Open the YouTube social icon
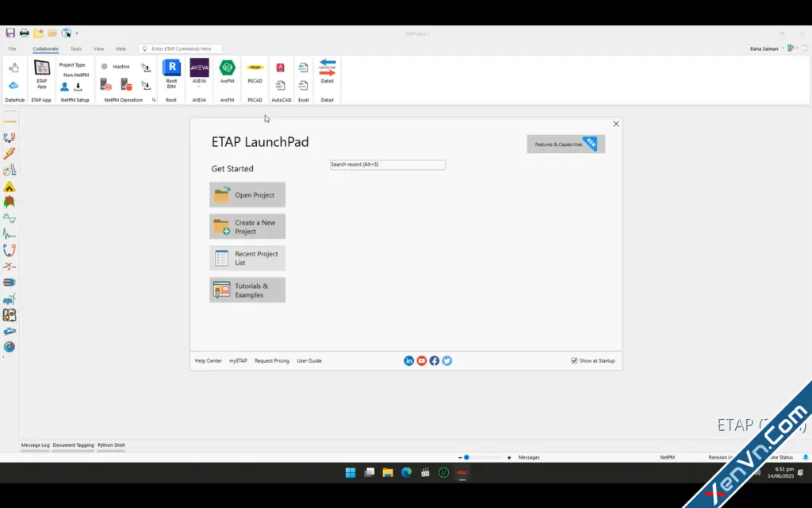 pos(422,361)
